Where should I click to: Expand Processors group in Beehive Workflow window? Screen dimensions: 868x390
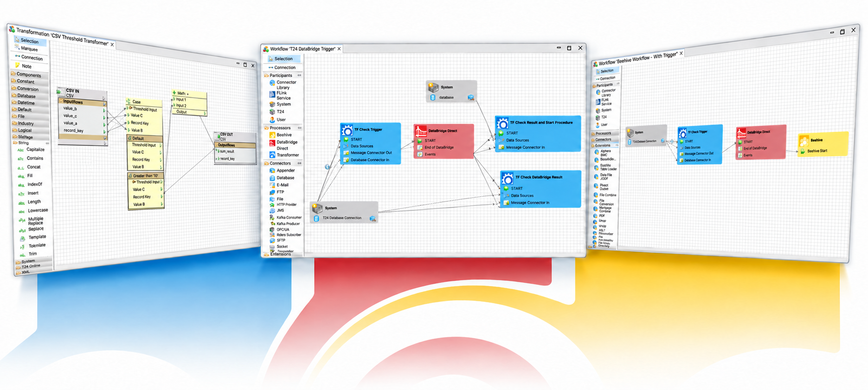pos(604,133)
